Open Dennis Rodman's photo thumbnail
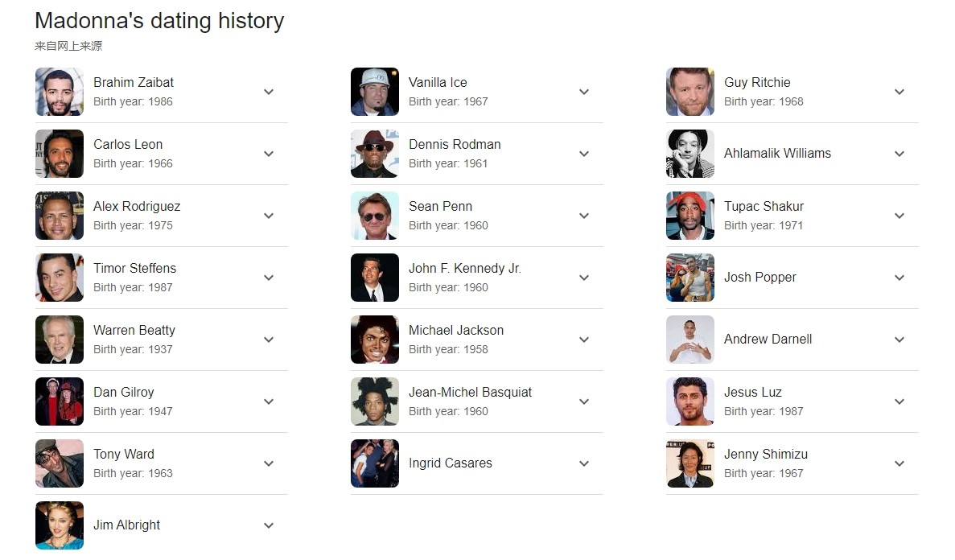Image resolution: width=955 pixels, height=560 pixels. 375,154
